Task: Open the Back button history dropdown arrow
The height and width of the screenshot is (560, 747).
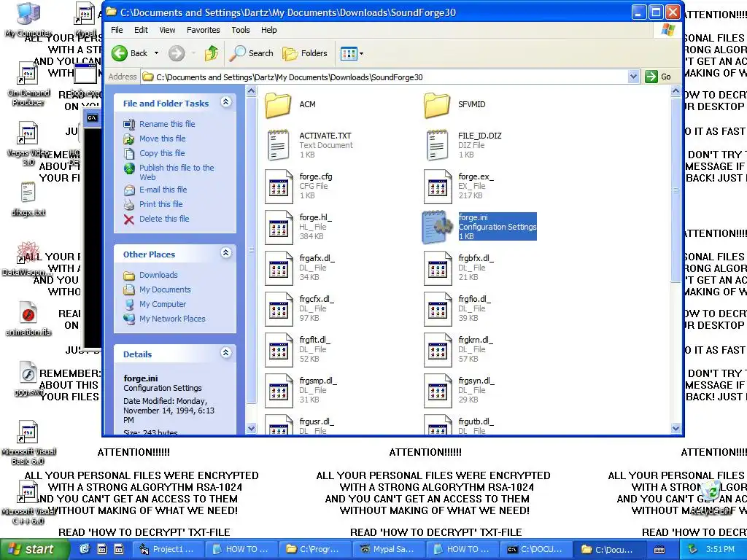Action: [x=156, y=53]
